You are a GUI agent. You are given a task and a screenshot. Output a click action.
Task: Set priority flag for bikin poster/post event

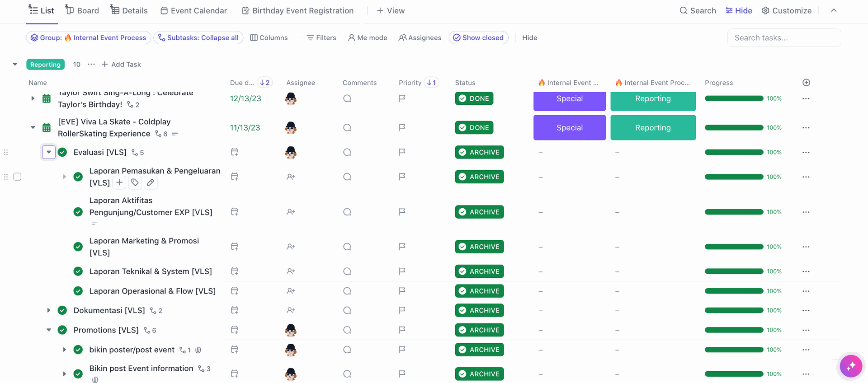click(x=402, y=350)
